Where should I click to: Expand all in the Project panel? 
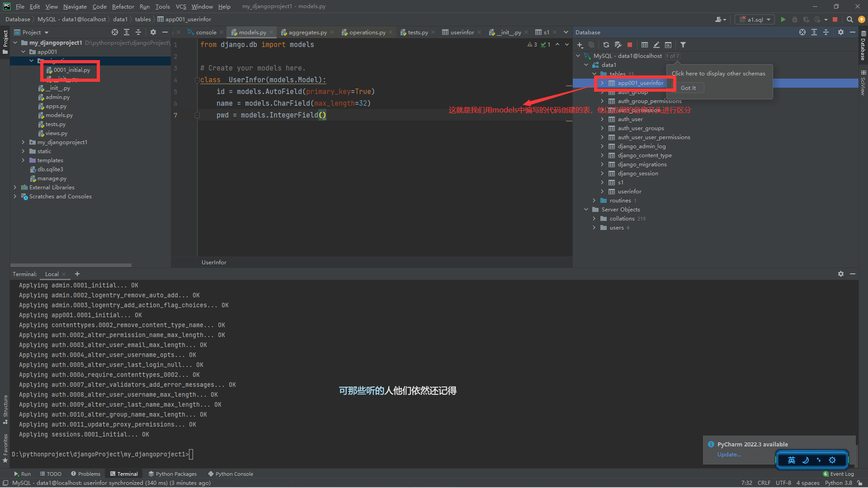[126, 32]
